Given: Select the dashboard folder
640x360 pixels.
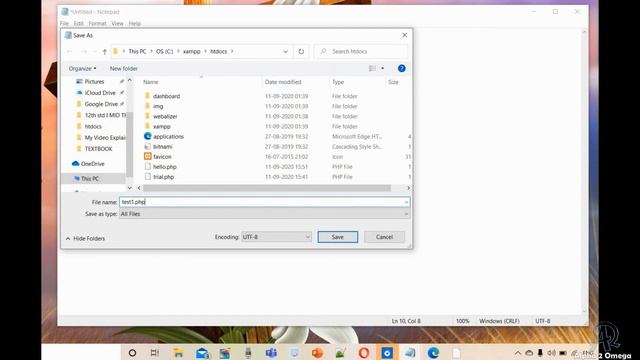Looking at the screenshot, I should coord(166,96).
